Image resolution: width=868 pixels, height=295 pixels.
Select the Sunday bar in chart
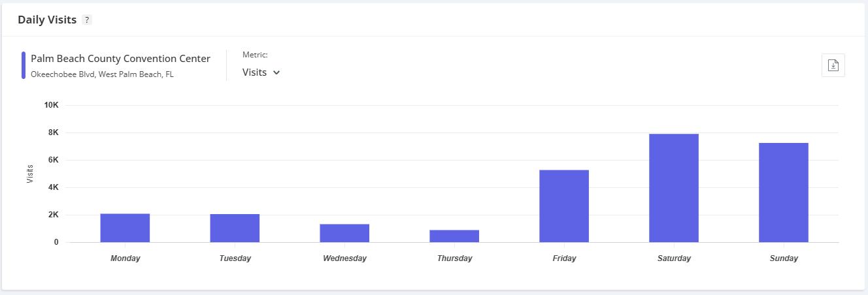pyautogui.click(x=784, y=193)
